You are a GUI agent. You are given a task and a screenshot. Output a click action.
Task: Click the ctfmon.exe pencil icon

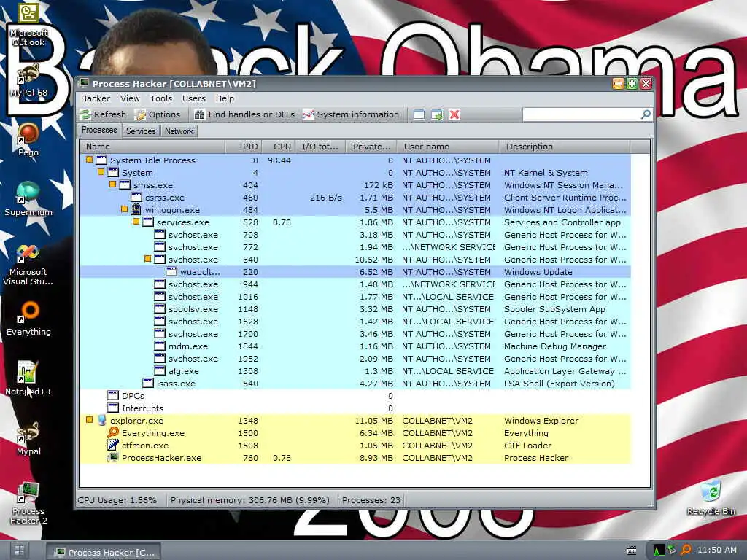113,446
